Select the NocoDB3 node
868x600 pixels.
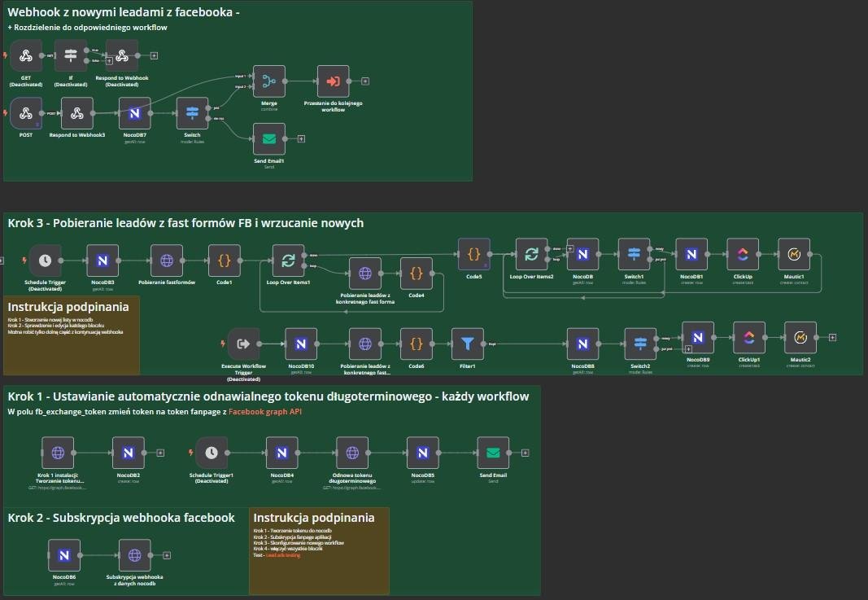pos(103,261)
